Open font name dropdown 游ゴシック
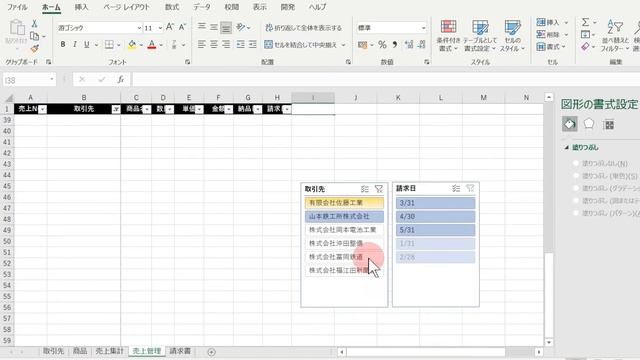 pyautogui.click(x=139, y=28)
